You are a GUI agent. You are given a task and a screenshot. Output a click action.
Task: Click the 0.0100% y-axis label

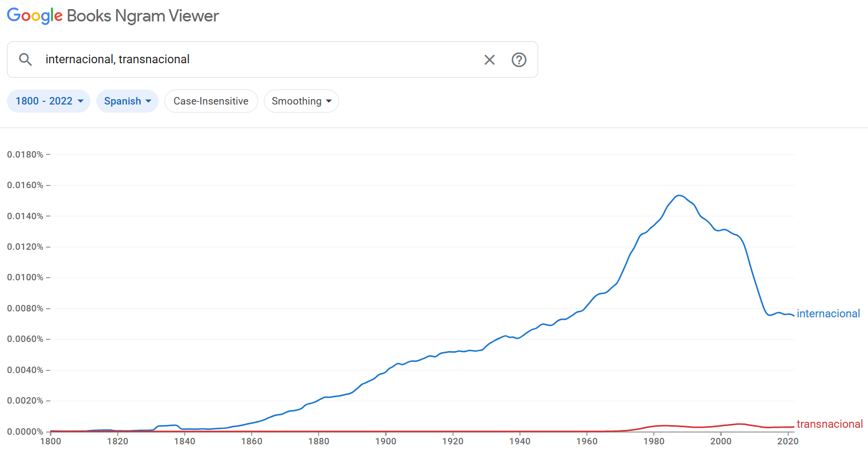click(x=25, y=278)
